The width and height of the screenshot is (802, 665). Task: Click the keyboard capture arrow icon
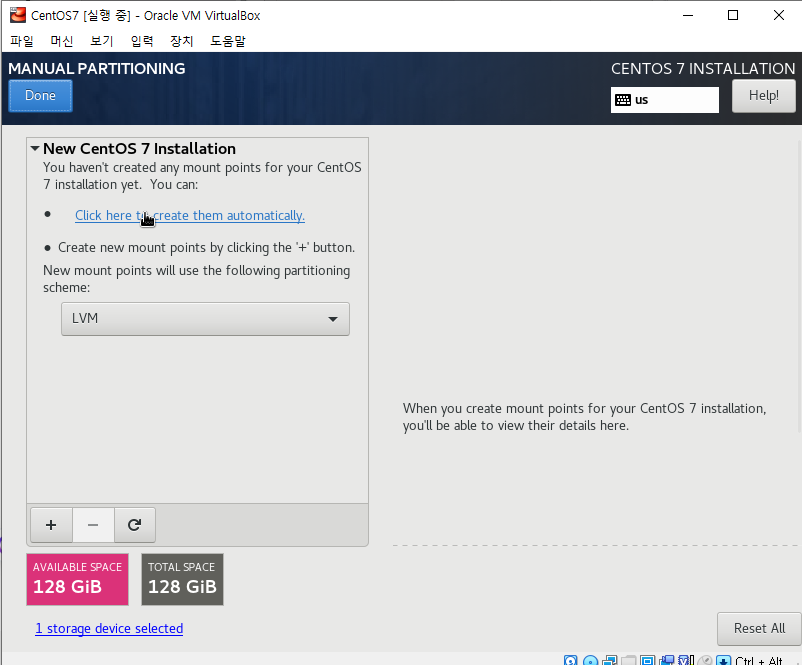(x=723, y=660)
